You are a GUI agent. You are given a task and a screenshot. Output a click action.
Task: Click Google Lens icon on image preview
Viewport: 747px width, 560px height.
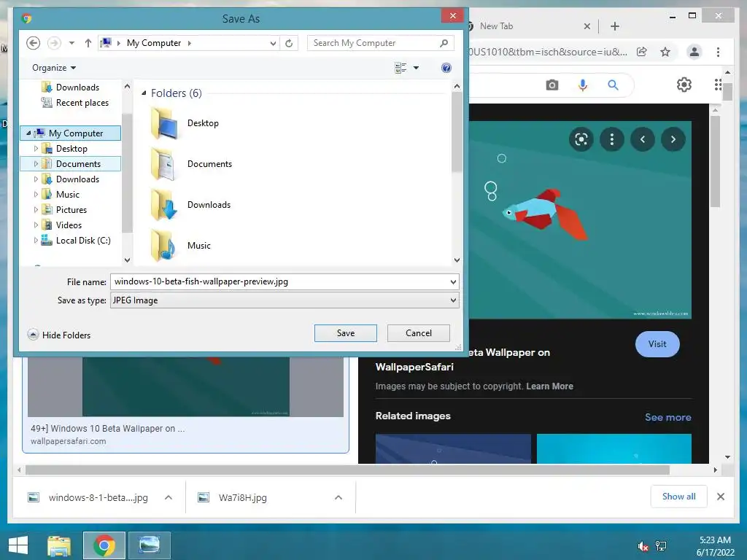click(581, 139)
